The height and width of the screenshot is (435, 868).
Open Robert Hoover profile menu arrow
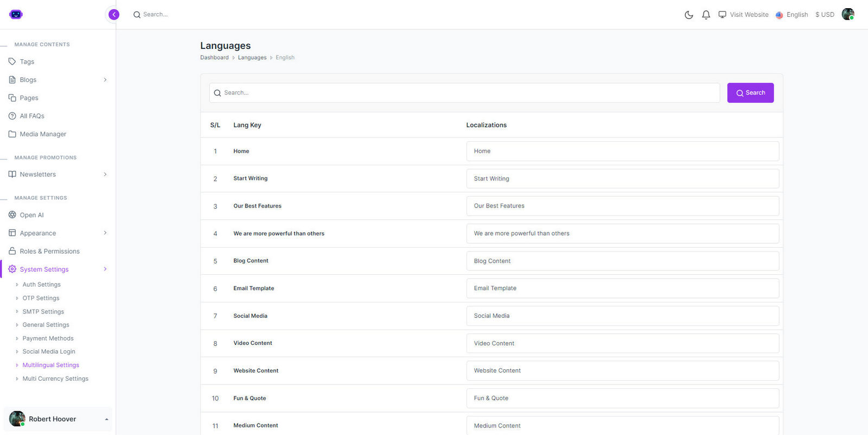pyautogui.click(x=106, y=419)
